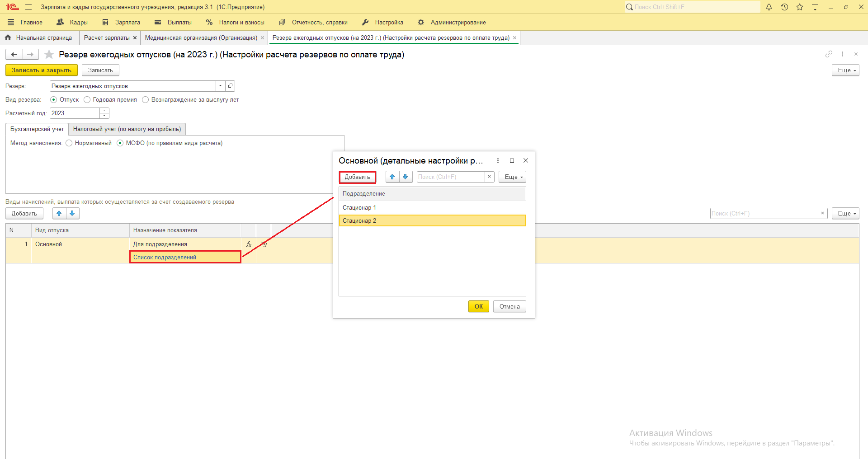Image resolution: width=868 pixels, height=459 pixels.
Task: Click fx formula icon in Основной row
Action: 249,244
